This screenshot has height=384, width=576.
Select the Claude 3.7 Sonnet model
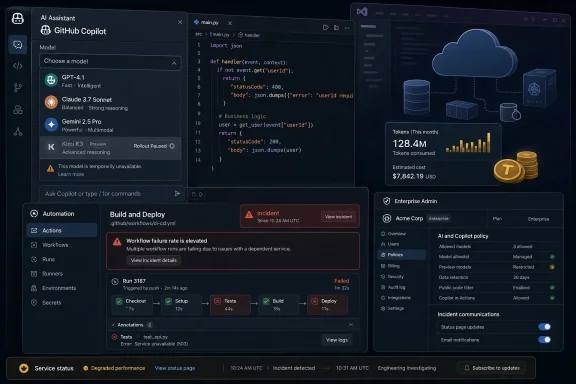pyautogui.click(x=110, y=103)
